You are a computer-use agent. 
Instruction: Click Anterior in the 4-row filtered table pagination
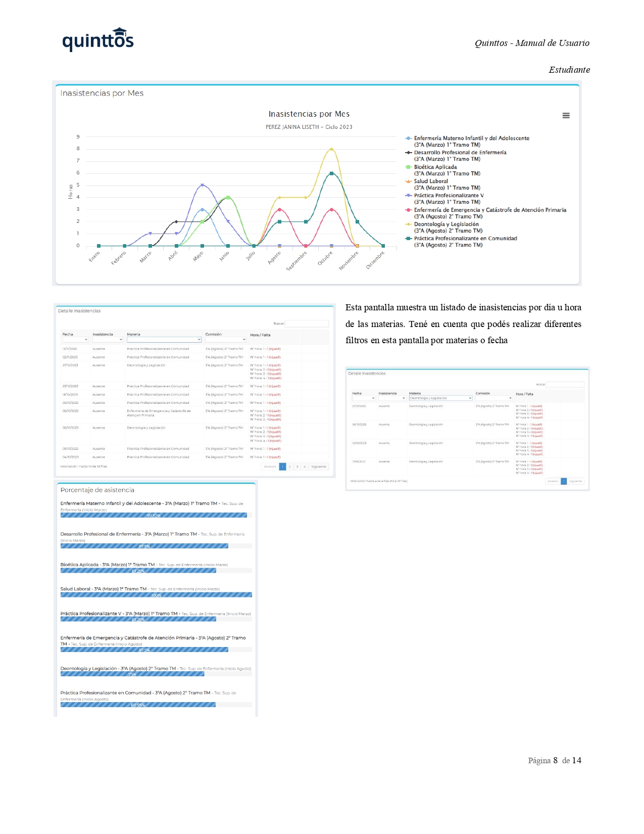click(553, 482)
